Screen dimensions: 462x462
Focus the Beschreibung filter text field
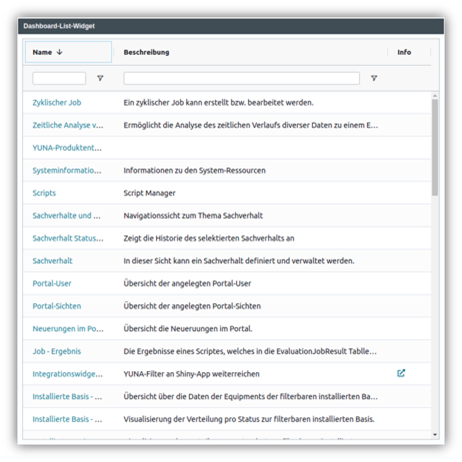coord(242,78)
